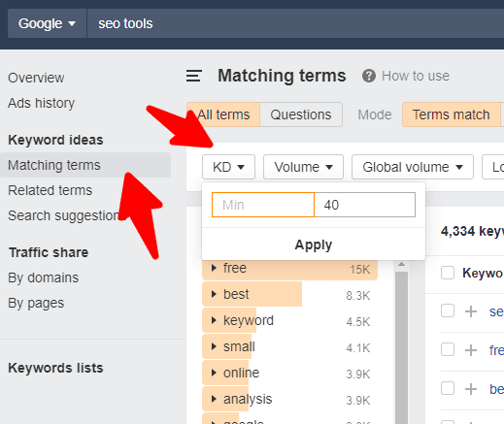Select the 'small' term group
504x424 pixels.
(289, 346)
